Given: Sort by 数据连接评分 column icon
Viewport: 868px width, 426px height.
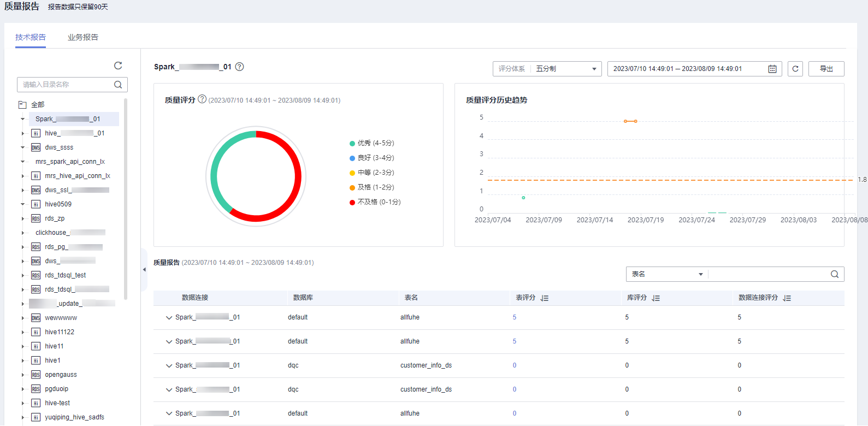Looking at the screenshot, I should click(x=787, y=298).
